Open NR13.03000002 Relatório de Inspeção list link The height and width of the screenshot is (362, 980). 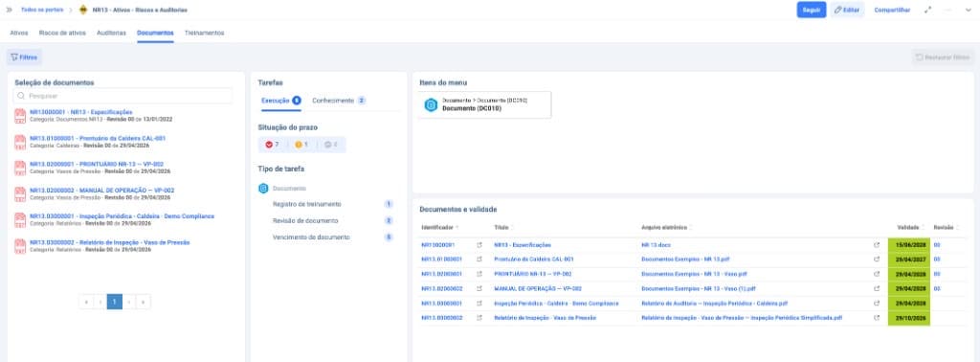pyautogui.click(x=109, y=242)
